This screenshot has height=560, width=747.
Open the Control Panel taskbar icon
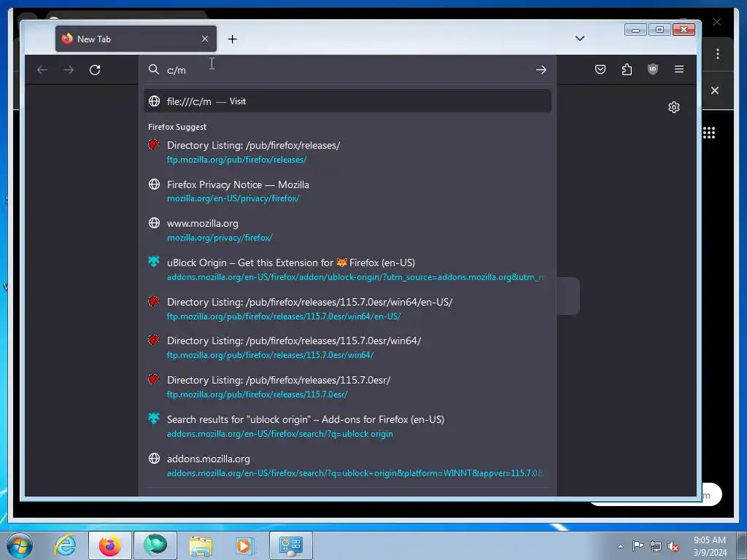[291, 545]
